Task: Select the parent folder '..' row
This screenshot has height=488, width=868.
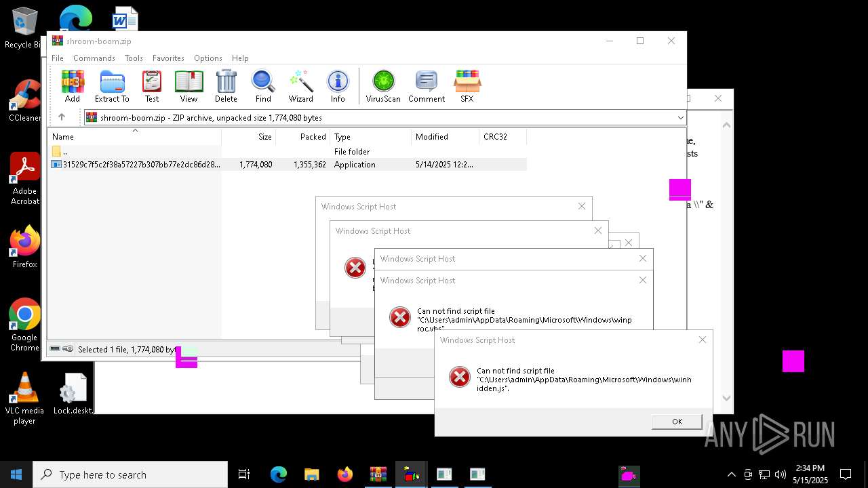Action: (x=288, y=152)
